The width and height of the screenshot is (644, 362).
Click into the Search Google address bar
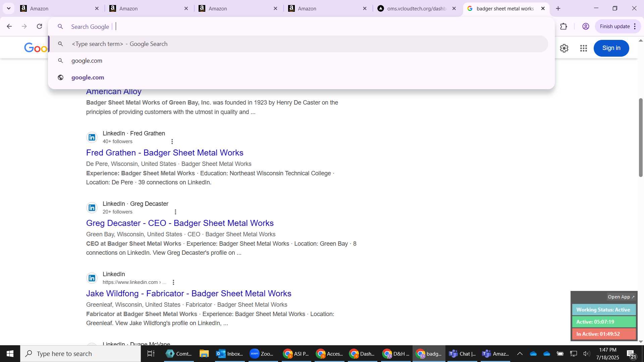click(x=301, y=26)
